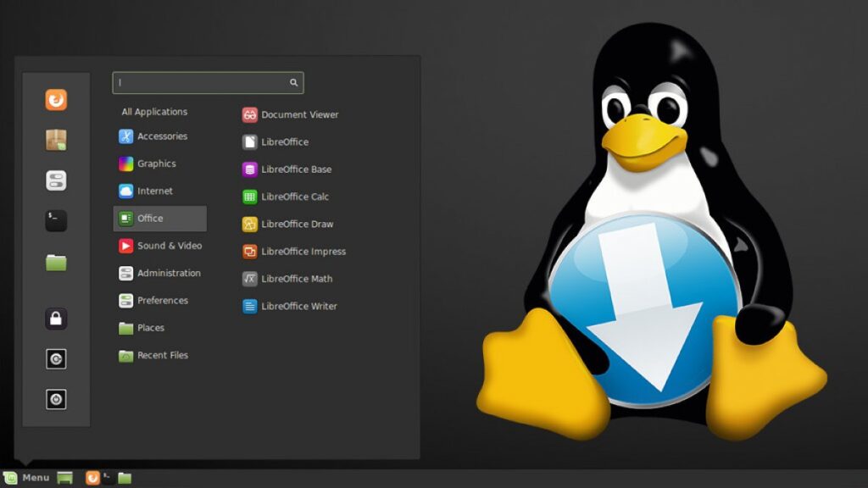Switch to the Graphics category
This screenshot has width=868, height=488.
[x=155, y=164]
